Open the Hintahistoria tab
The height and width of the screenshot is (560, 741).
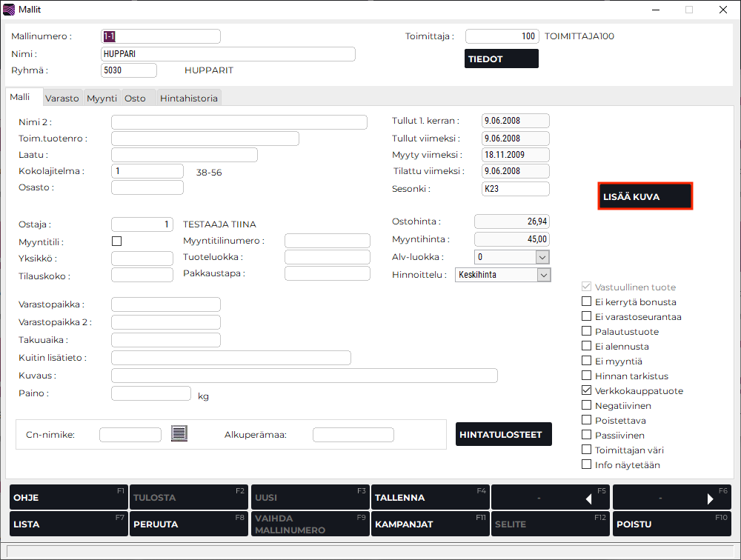pyautogui.click(x=189, y=98)
